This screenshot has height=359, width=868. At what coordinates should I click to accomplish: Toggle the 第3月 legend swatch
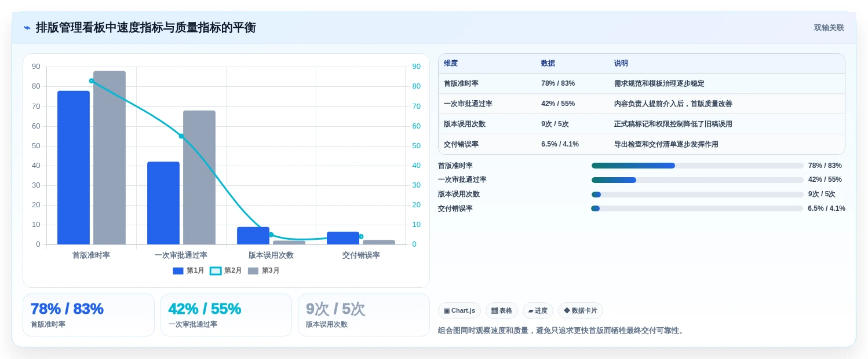[253, 271]
